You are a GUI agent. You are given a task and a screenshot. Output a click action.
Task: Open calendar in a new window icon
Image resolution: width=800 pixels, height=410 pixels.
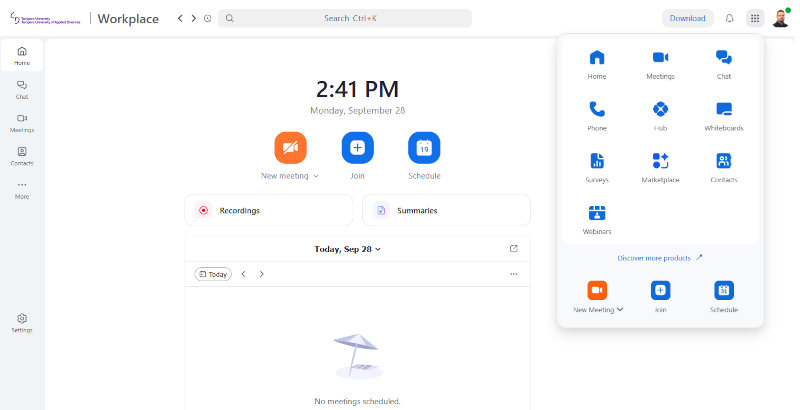pyautogui.click(x=514, y=248)
